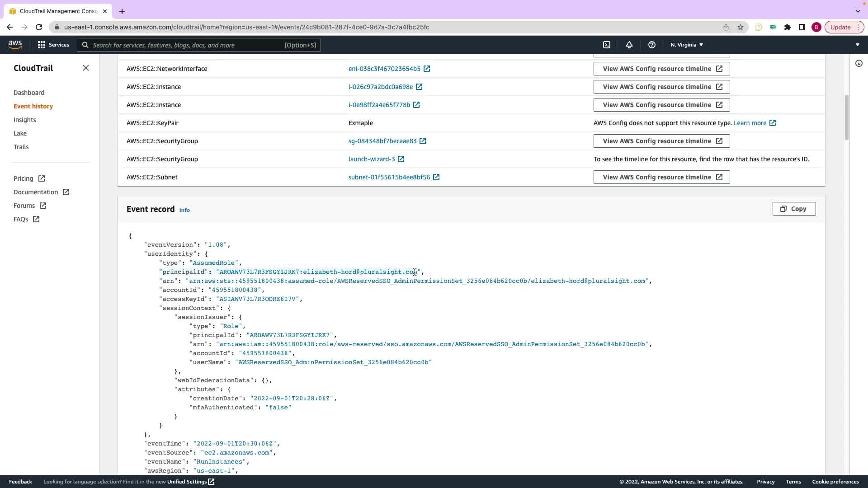Go to Event history in sidebar
The image size is (868, 488).
point(33,106)
